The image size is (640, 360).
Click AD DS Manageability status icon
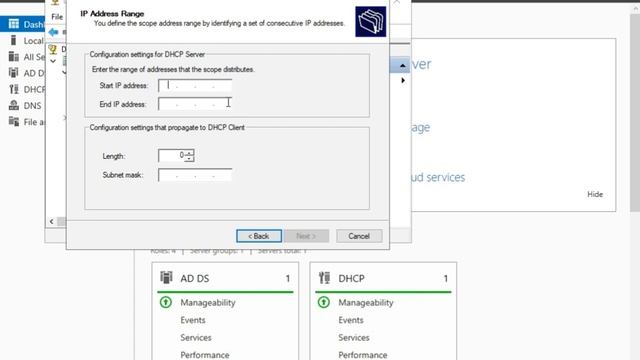point(166,302)
